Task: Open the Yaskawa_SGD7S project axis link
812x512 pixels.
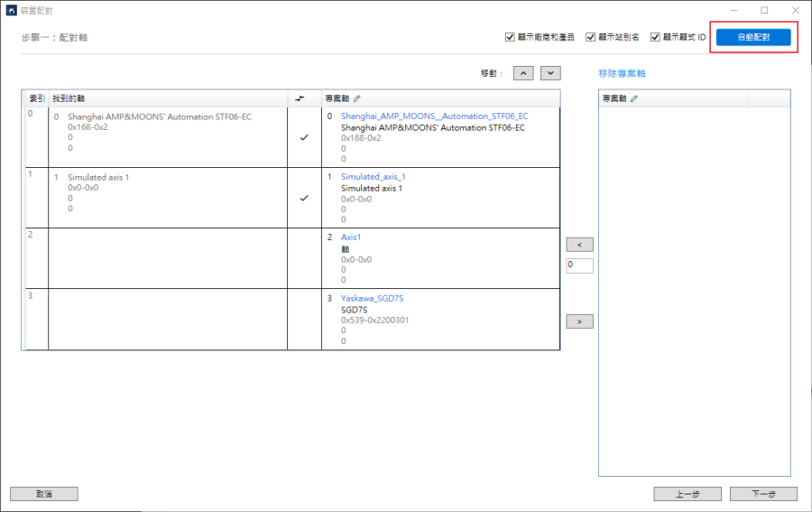Action: pyautogui.click(x=372, y=299)
